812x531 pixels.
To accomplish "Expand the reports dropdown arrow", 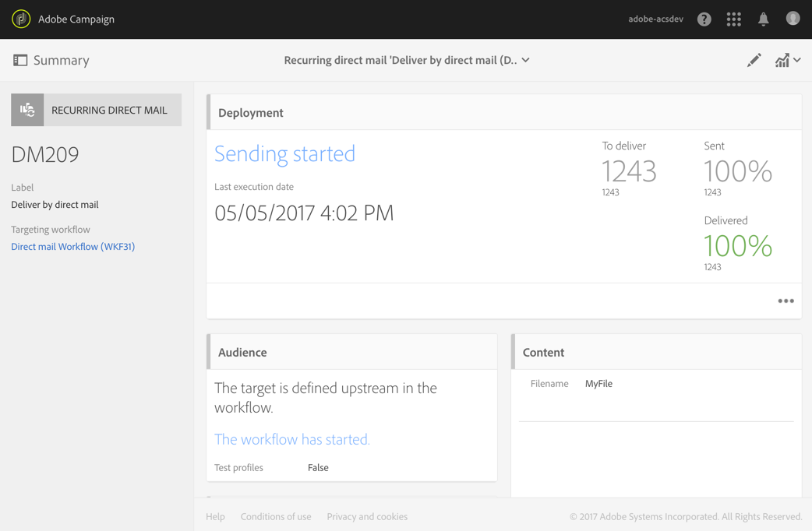I will click(x=797, y=60).
